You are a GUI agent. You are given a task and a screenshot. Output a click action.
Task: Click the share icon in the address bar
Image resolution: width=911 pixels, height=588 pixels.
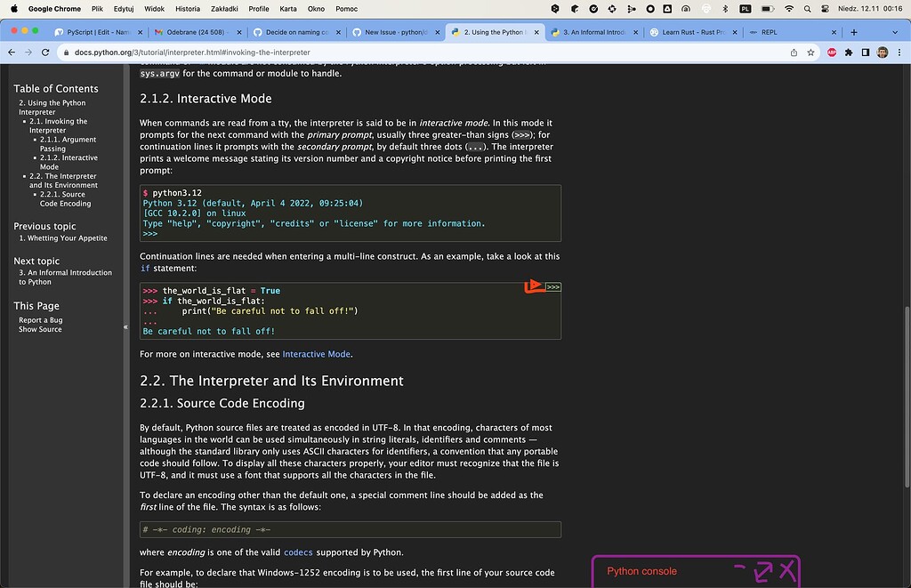click(794, 52)
